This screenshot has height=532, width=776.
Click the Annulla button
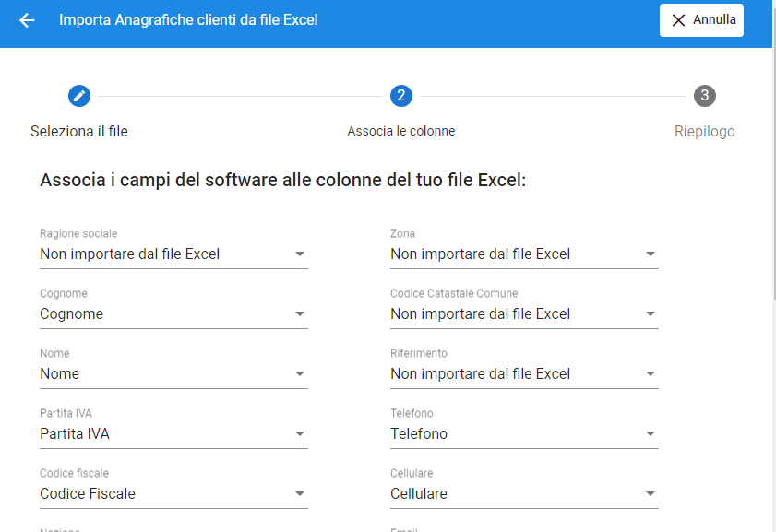701,19
